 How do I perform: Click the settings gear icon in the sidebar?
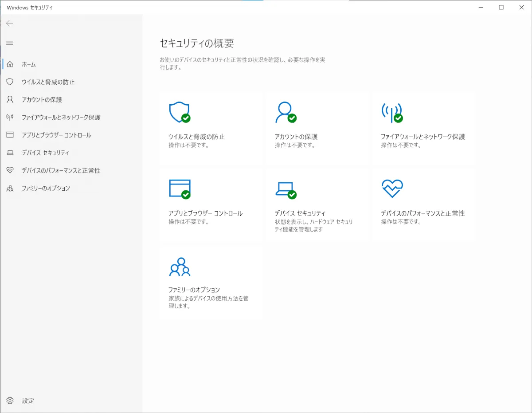pyautogui.click(x=10, y=401)
